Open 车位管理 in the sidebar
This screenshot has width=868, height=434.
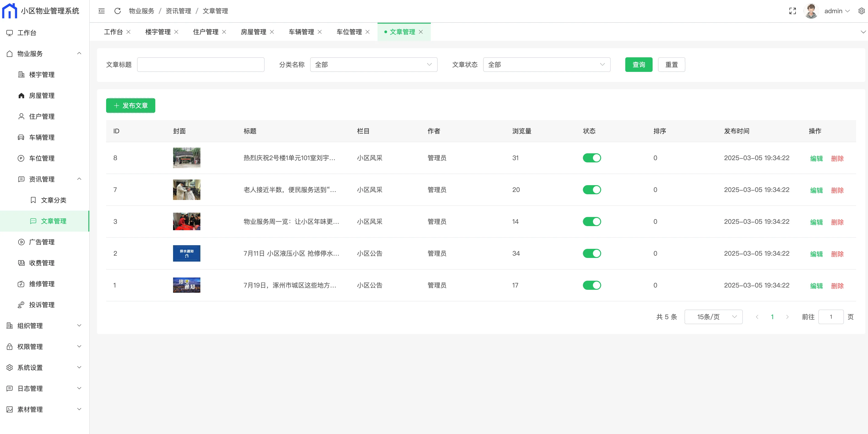(x=41, y=158)
